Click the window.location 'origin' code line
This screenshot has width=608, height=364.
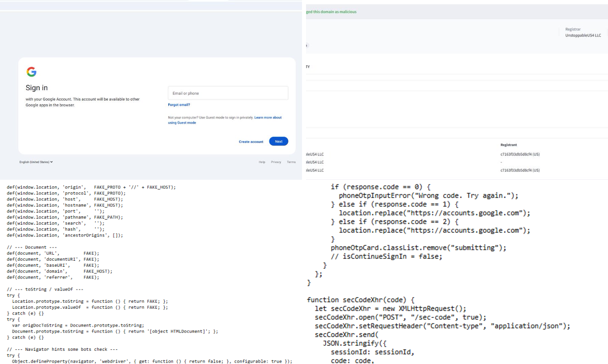pyautogui.click(x=91, y=187)
